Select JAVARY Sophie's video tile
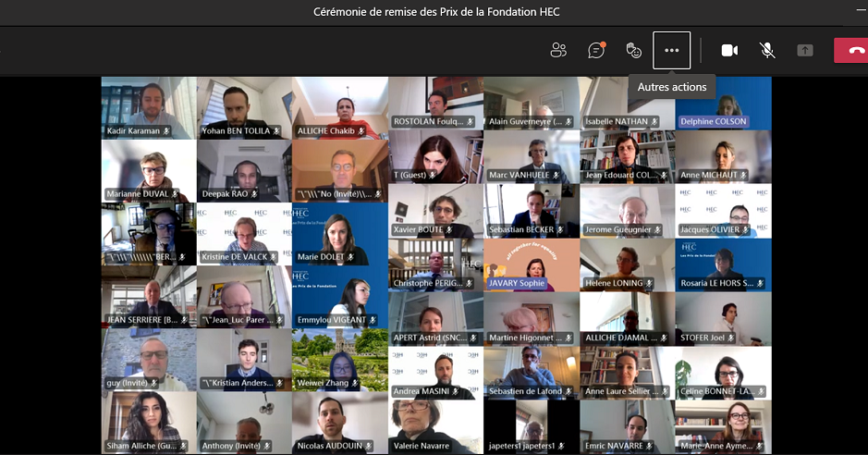 pyautogui.click(x=531, y=263)
